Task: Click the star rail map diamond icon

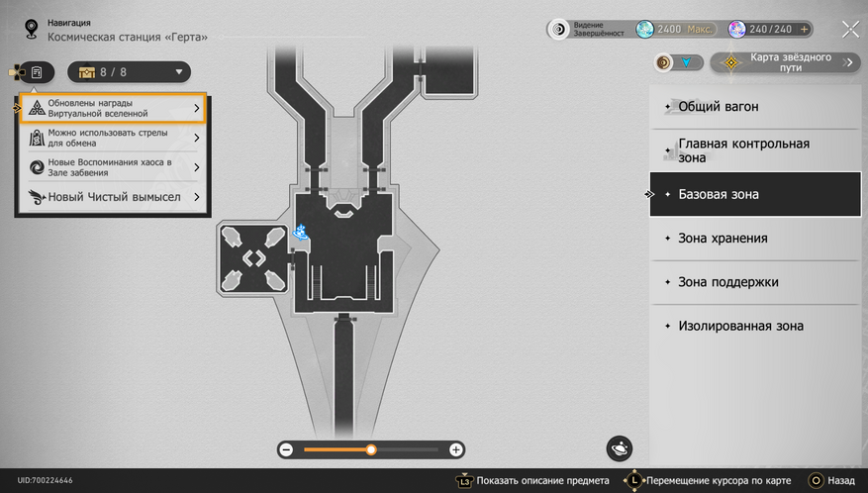Action: coord(731,62)
